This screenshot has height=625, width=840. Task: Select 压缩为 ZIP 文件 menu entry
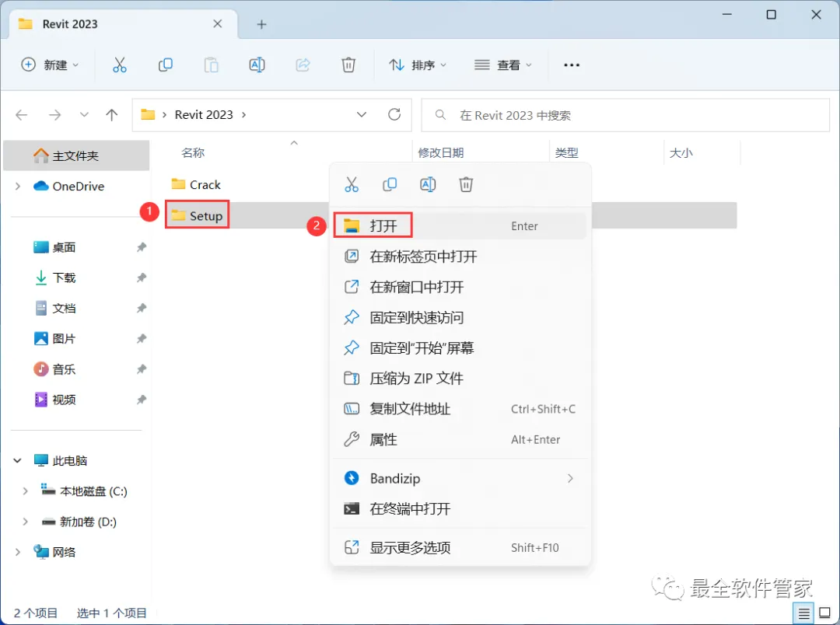460,379
